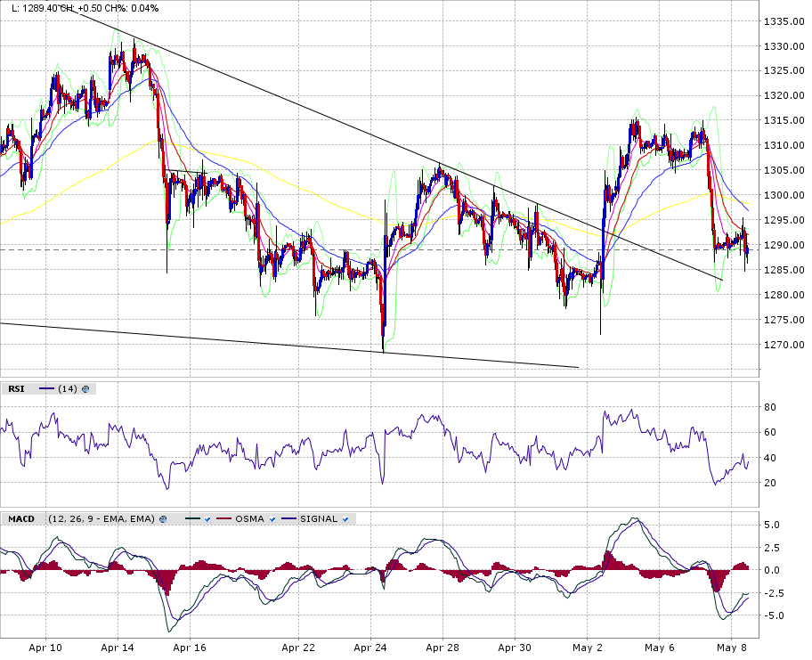
Task: Click the SIGNAL legend label
Action: click(x=319, y=519)
